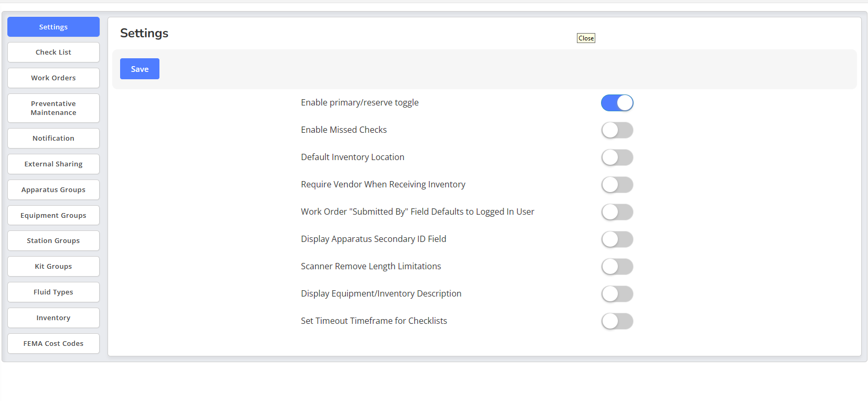Screen dimensions: 868x401
Task: Enable Display Equipment/Inventory Description toggle
Action: point(617,294)
